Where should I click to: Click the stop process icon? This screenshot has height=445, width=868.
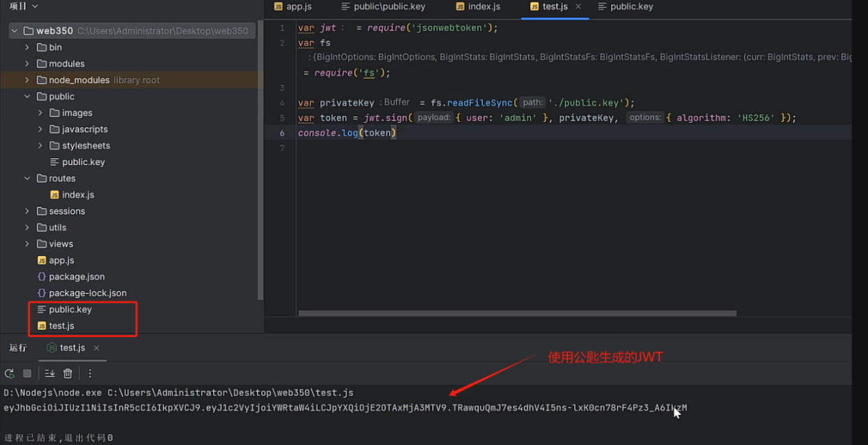tap(27, 373)
